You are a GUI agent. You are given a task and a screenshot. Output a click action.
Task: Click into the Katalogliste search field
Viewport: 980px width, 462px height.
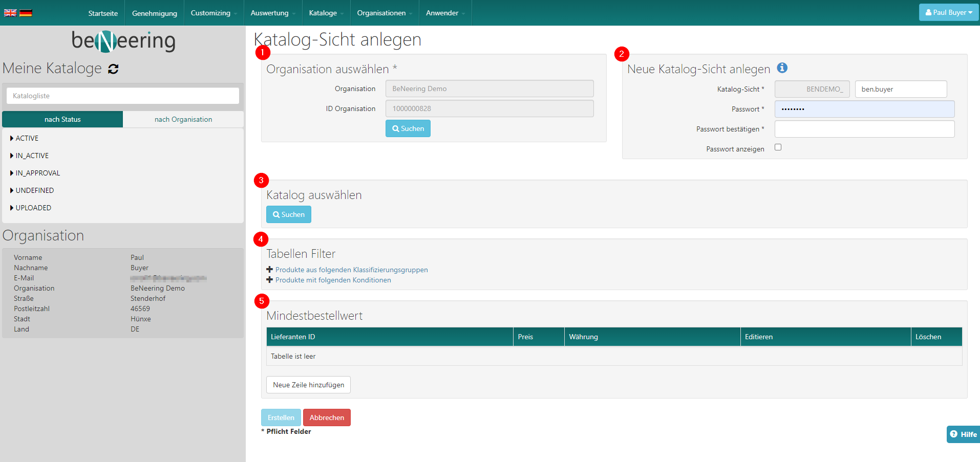click(123, 96)
